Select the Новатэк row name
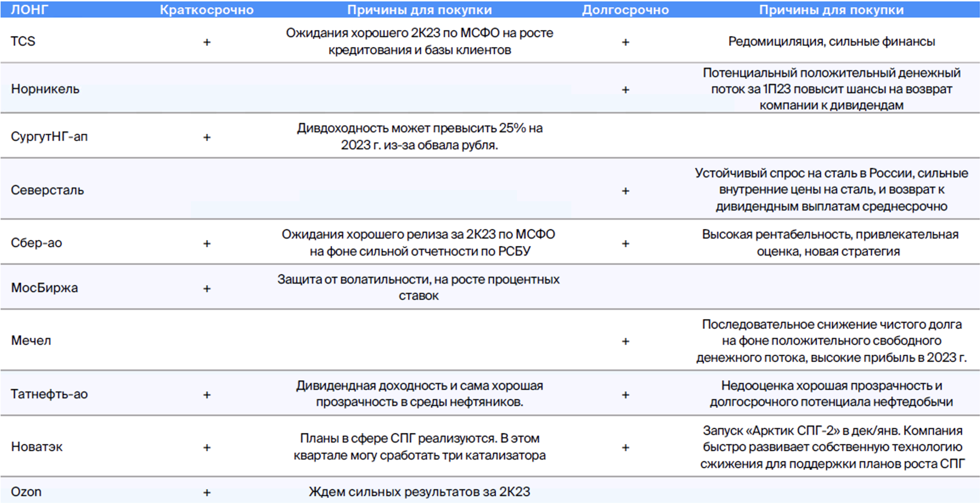 (x=37, y=447)
